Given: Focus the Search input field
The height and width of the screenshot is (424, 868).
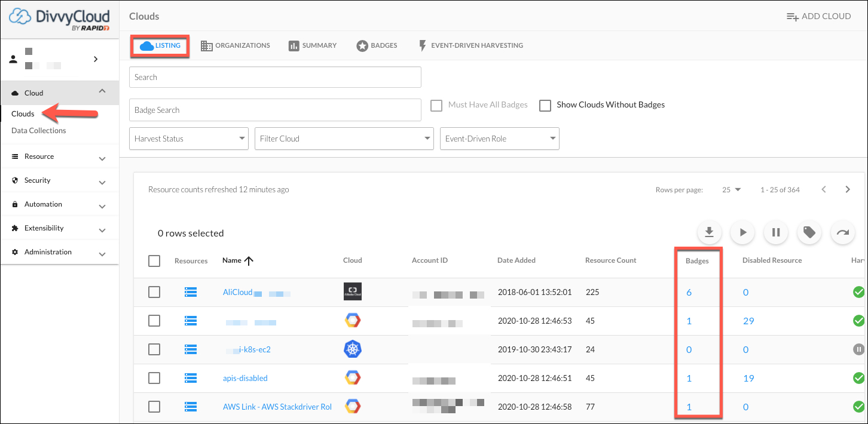Looking at the screenshot, I should pos(275,77).
